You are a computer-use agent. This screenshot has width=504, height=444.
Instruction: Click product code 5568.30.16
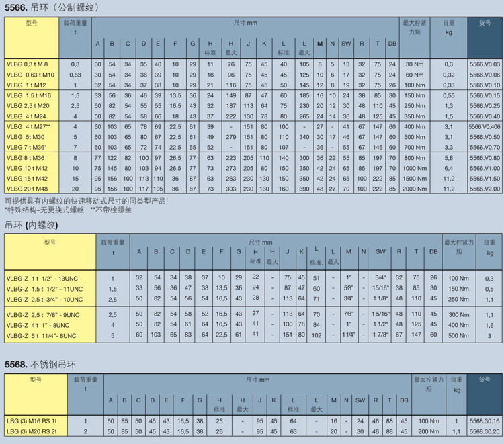coord(484,421)
